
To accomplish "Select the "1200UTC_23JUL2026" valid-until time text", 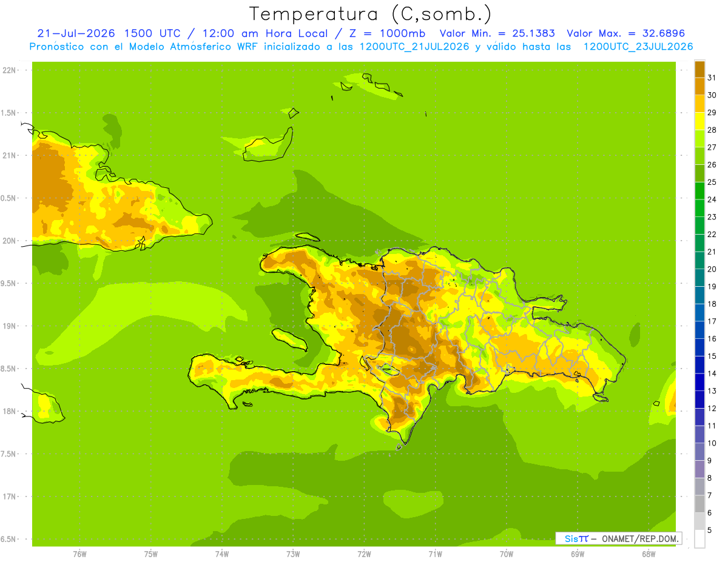I will (638, 47).
